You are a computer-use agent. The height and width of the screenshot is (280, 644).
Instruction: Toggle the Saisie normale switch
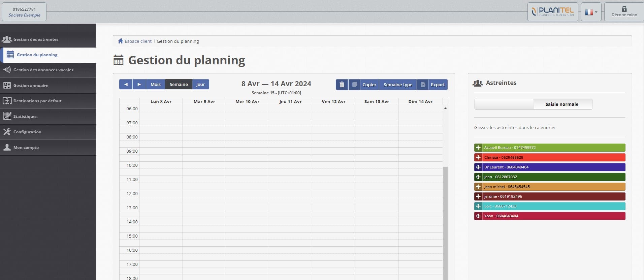point(533,104)
